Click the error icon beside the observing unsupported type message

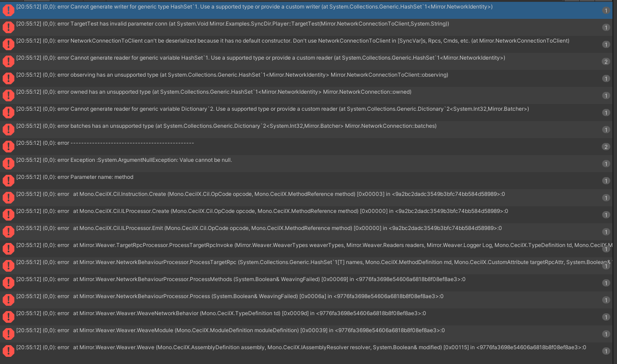tap(8, 78)
